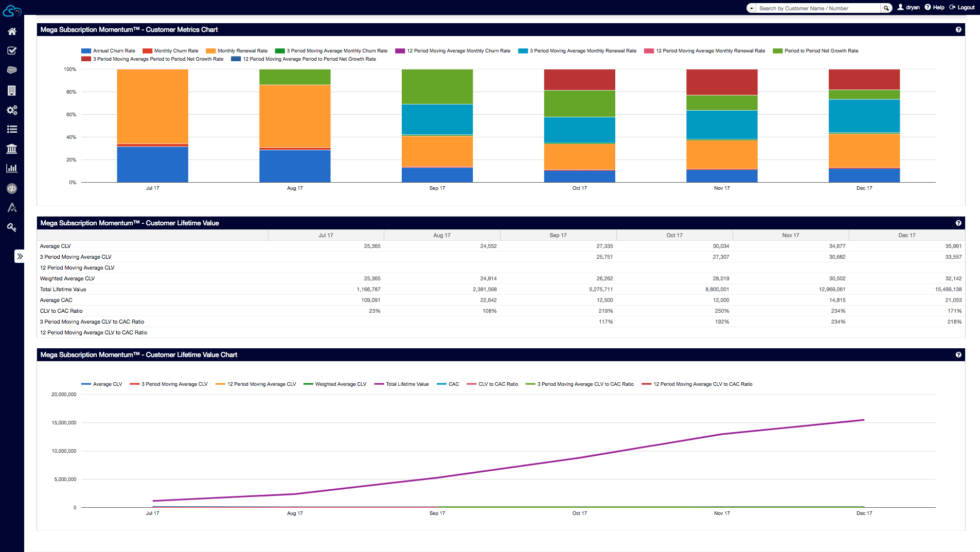
Task: Open the Salesforce cloud sidebar icon
Action: 12,70
